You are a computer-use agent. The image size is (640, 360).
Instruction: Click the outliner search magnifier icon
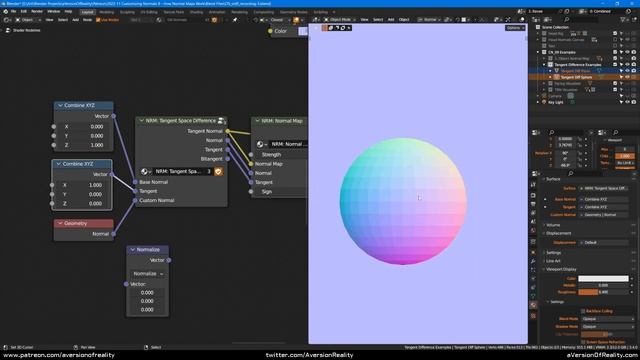tap(567, 20)
